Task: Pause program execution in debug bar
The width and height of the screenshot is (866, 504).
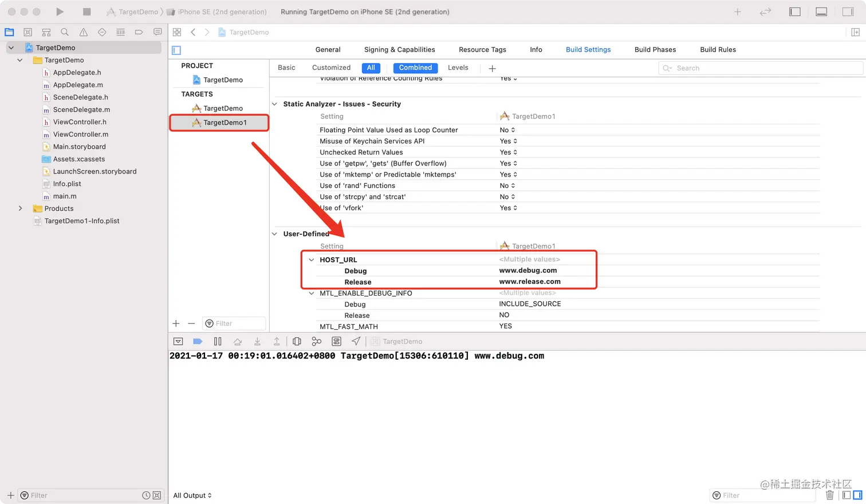Action: 218,341
